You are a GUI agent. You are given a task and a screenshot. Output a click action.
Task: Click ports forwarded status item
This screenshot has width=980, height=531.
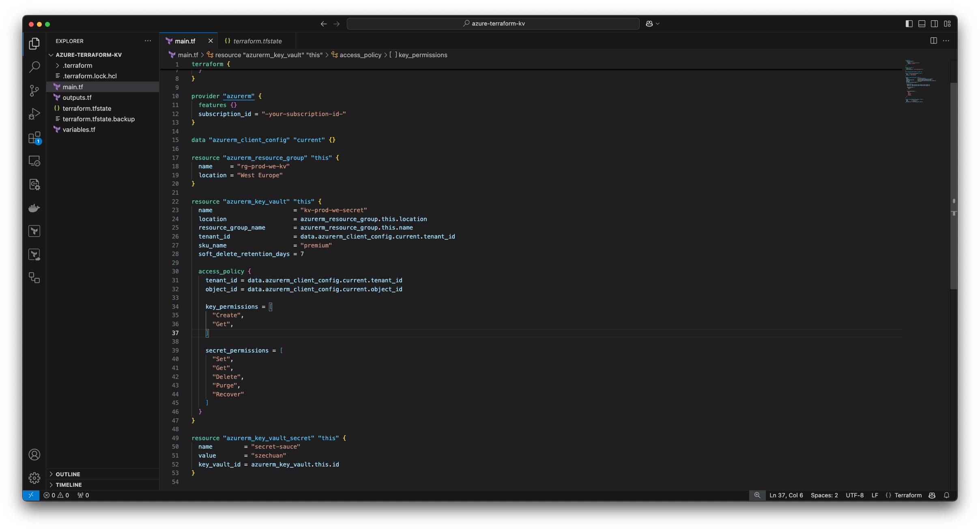83,495
